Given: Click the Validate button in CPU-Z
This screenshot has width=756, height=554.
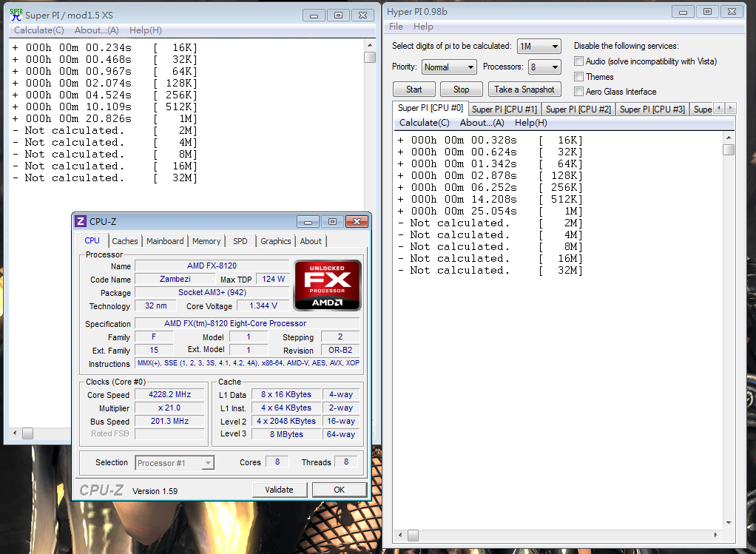Looking at the screenshot, I should 279,490.
